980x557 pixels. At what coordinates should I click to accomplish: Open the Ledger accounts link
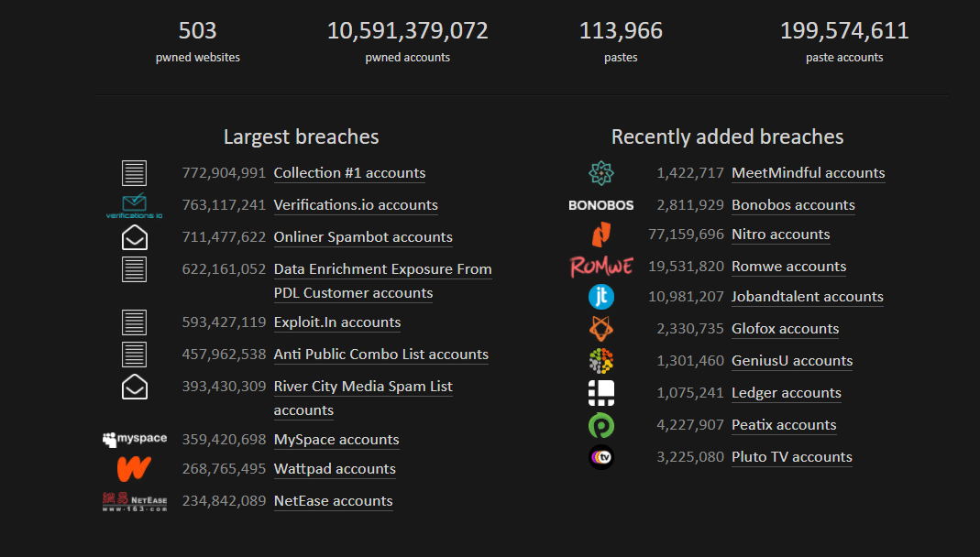[x=786, y=392]
